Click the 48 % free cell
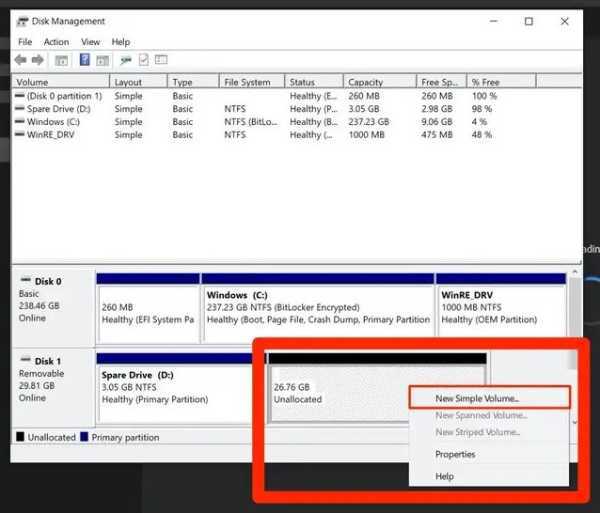600x513 pixels. (x=482, y=135)
